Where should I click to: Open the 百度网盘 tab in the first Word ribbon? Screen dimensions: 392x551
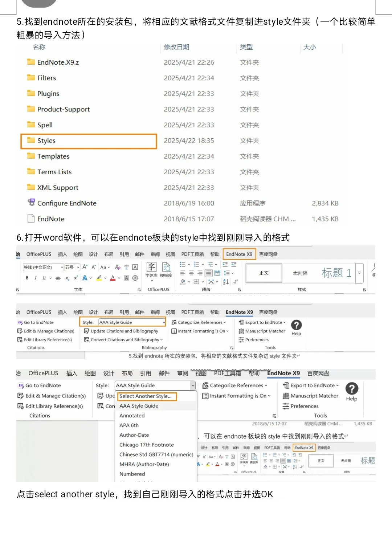[x=268, y=254]
